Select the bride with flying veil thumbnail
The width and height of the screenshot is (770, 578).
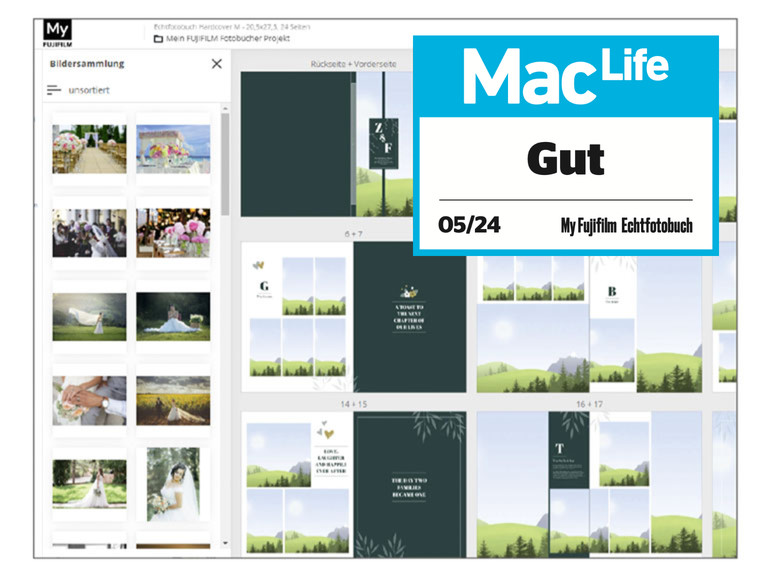(89, 317)
